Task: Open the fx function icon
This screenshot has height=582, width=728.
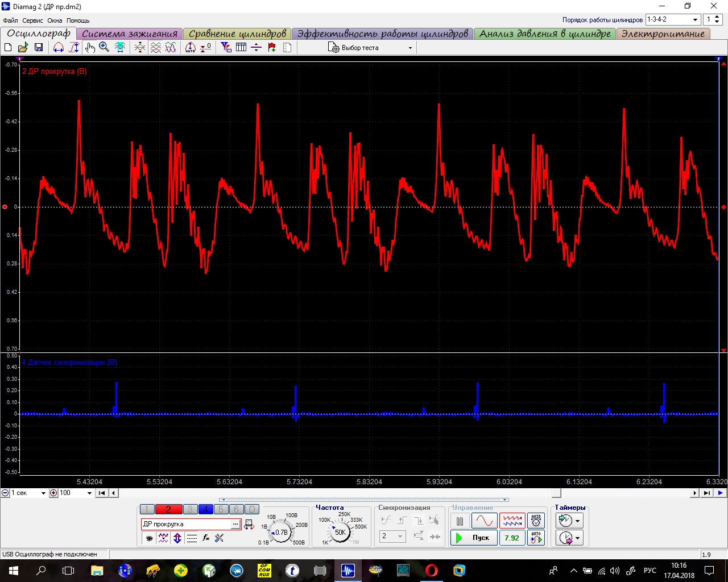Action: (206, 538)
